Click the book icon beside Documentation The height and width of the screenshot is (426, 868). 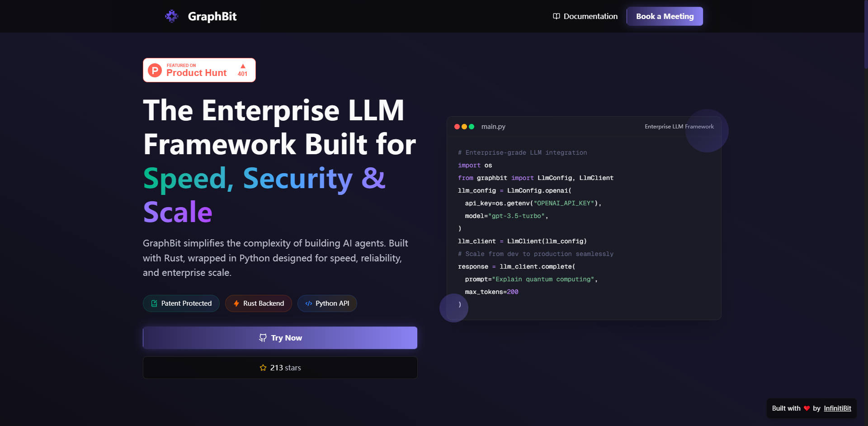pos(556,16)
